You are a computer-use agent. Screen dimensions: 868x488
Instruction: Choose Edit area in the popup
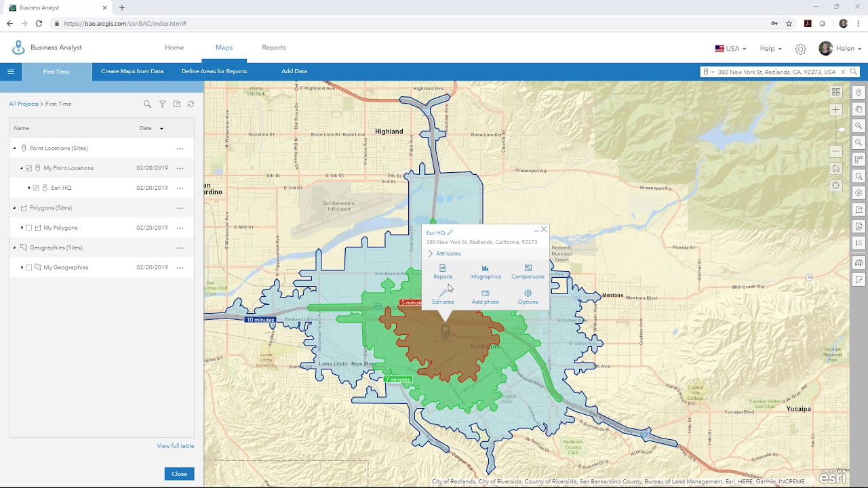pyautogui.click(x=443, y=298)
